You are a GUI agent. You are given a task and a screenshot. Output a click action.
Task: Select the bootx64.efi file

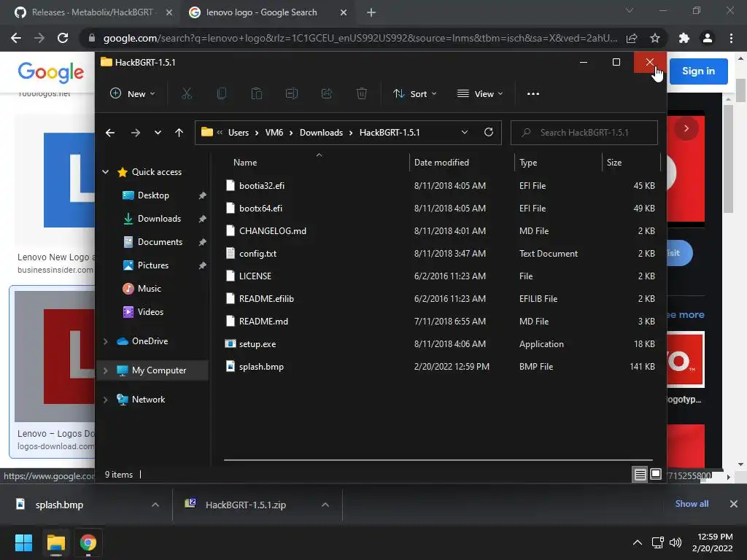click(260, 208)
